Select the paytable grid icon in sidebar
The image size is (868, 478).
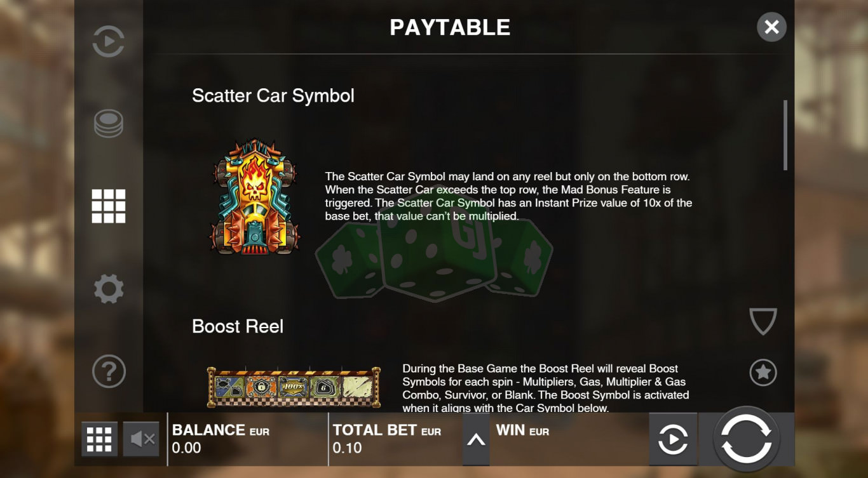point(109,206)
